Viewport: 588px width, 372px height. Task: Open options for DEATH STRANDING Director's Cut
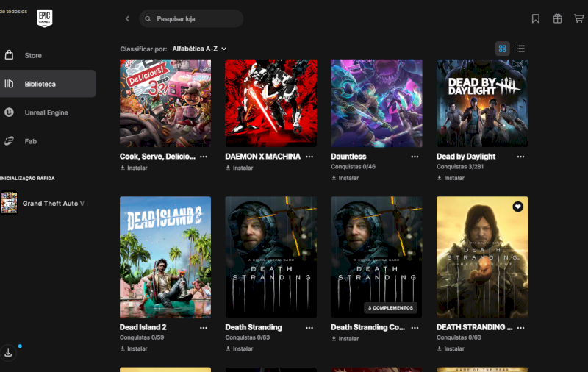point(520,328)
